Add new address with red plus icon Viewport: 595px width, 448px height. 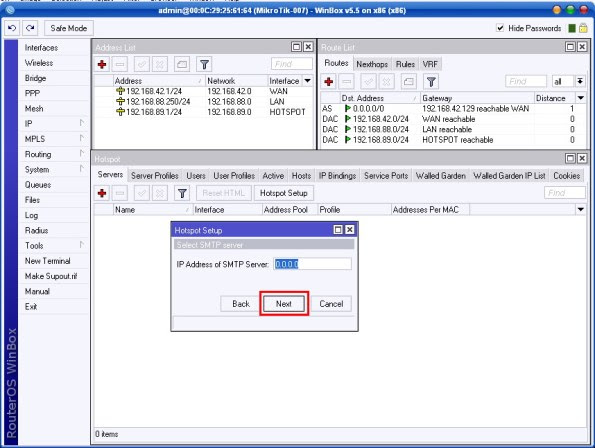[x=102, y=64]
